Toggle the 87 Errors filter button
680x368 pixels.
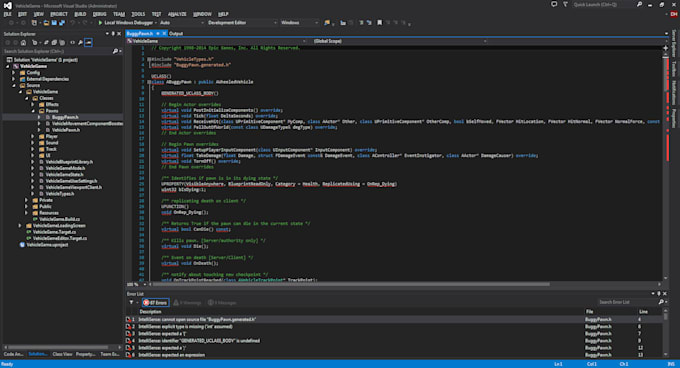click(156, 303)
